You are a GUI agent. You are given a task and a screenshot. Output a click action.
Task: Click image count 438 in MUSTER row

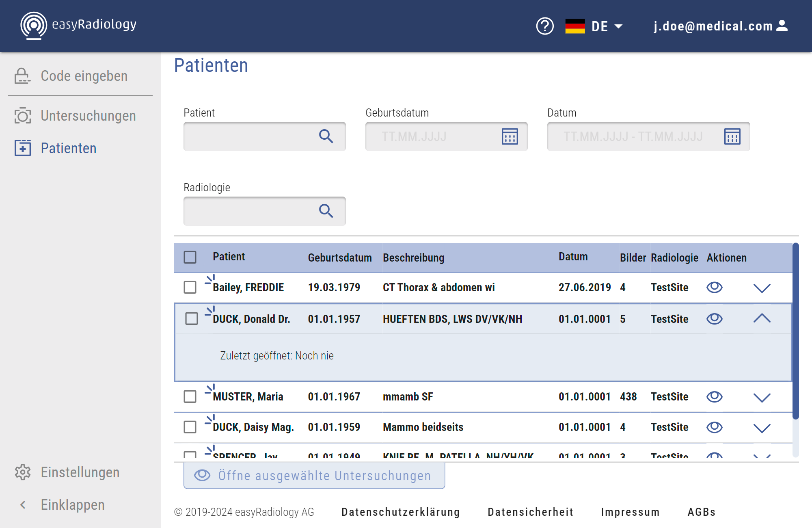pos(628,397)
